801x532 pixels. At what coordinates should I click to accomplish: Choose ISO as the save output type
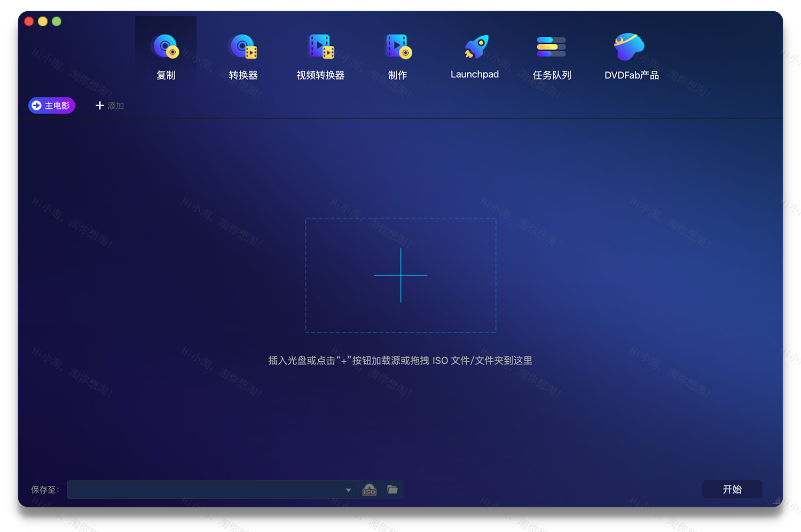tap(369, 489)
